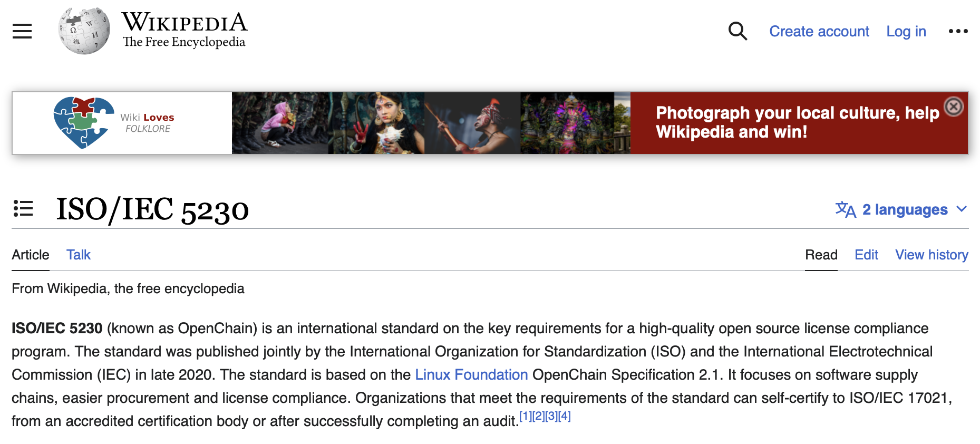Image resolution: width=980 pixels, height=444 pixels.
Task: Open the search magnifier icon
Action: pos(738,31)
